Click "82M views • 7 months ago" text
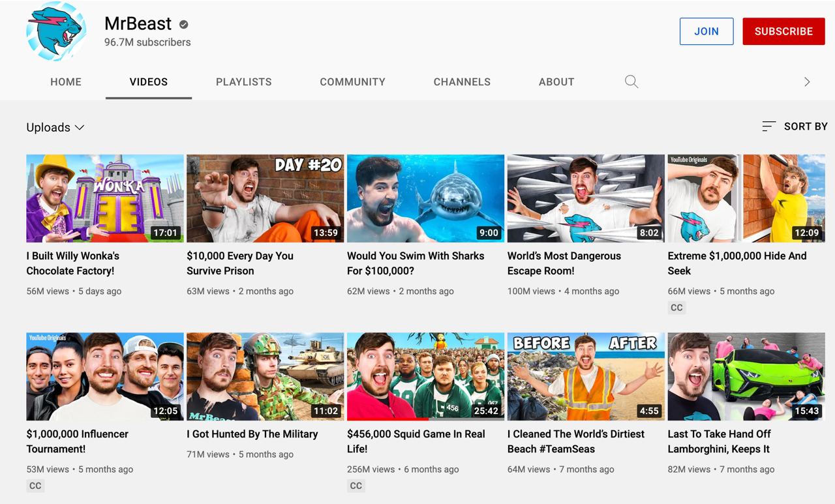 [721, 469]
